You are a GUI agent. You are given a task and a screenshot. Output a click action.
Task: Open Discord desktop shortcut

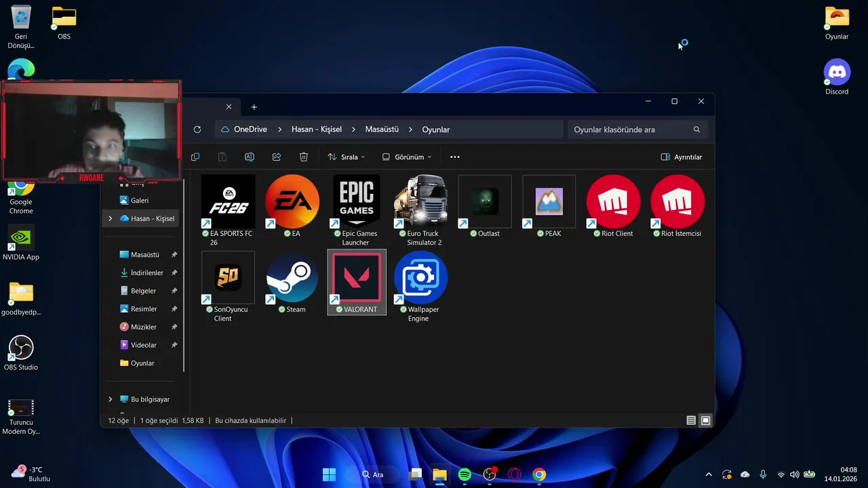point(837,77)
